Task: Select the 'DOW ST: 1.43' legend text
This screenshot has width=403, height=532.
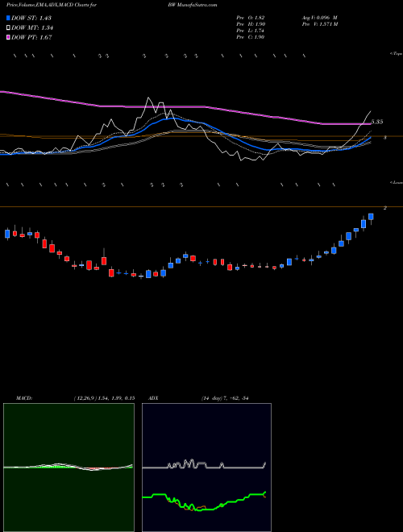Action: pyautogui.click(x=31, y=18)
